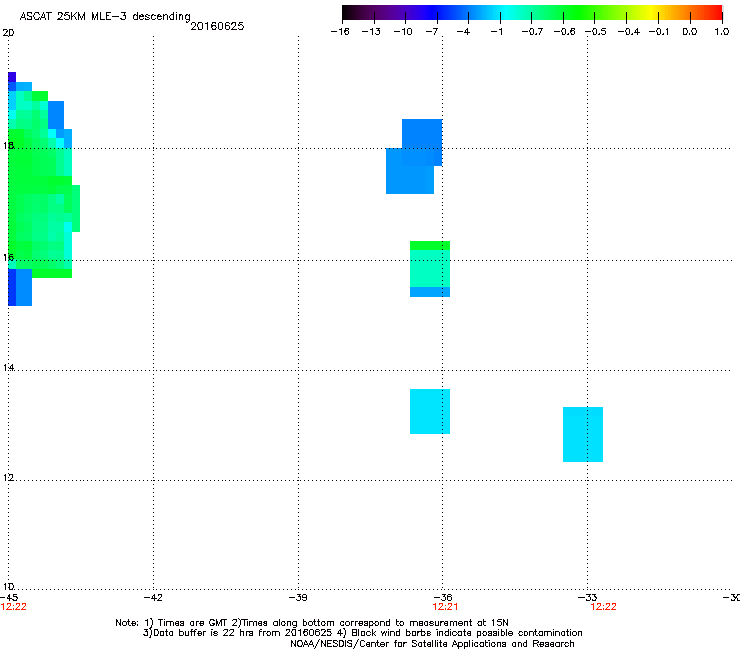
Task: Click the -0.4 color scale label
Action: [x=629, y=32]
